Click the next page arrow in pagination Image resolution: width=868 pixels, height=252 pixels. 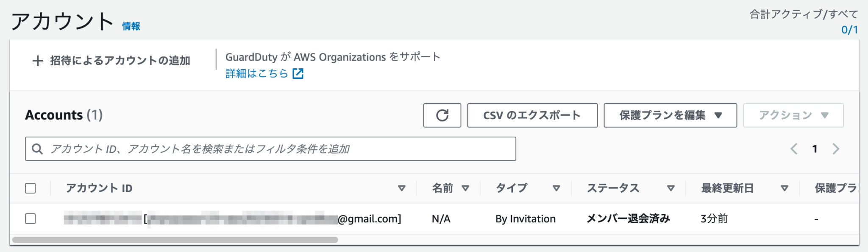click(835, 149)
